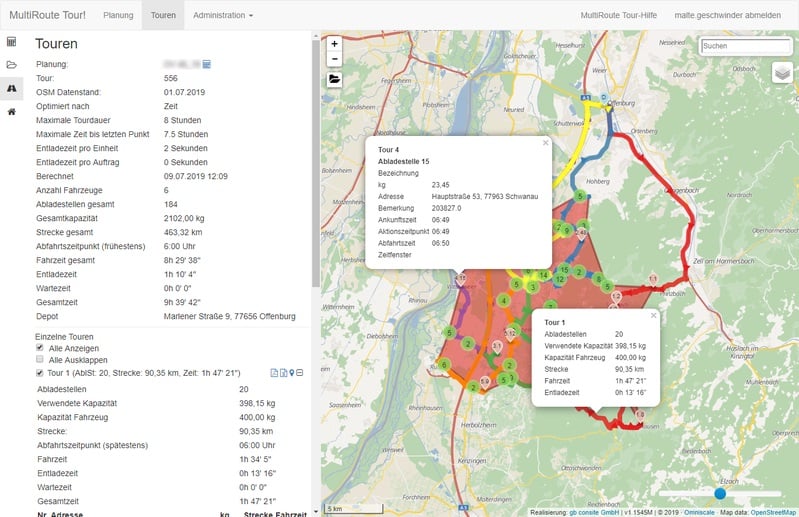Open the map layers control

point(782,73)
